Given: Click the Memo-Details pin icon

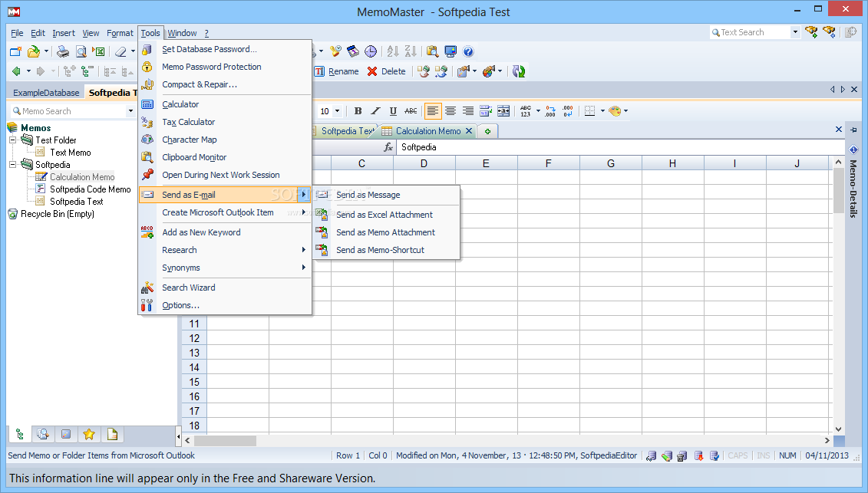Looking at the screenshot, I should [x=853, y=130].
